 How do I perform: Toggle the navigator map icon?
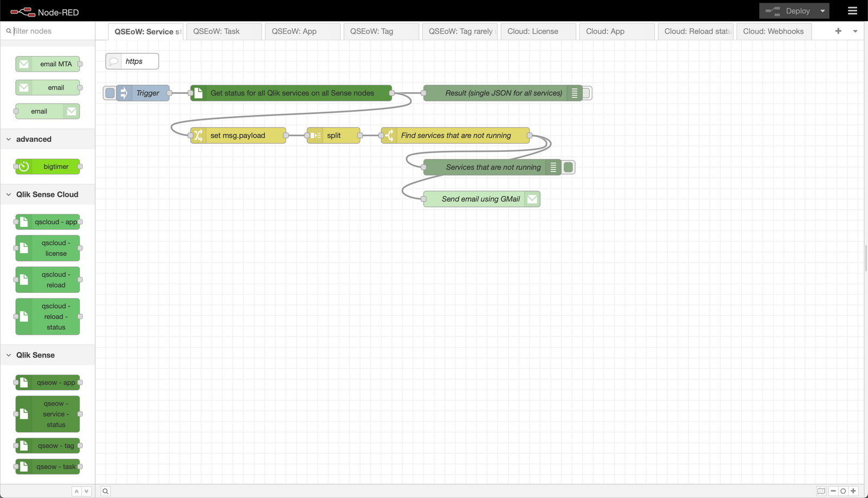pyautogui.click(x=821, y=491)
